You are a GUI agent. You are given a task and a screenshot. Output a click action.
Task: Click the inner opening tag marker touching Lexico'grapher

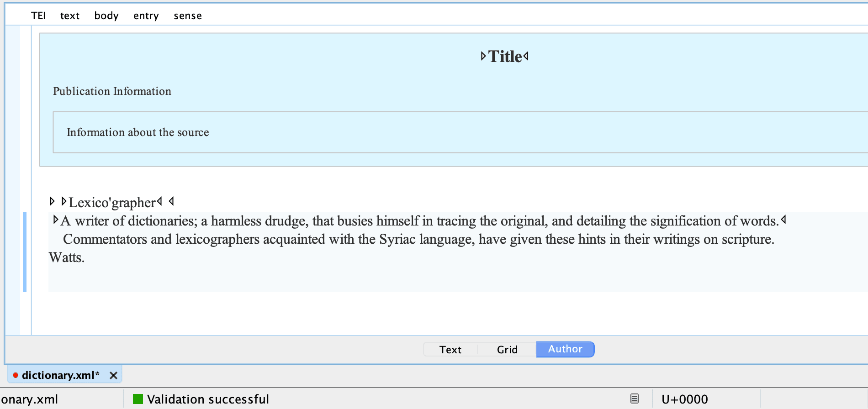[x=64, y=201]
